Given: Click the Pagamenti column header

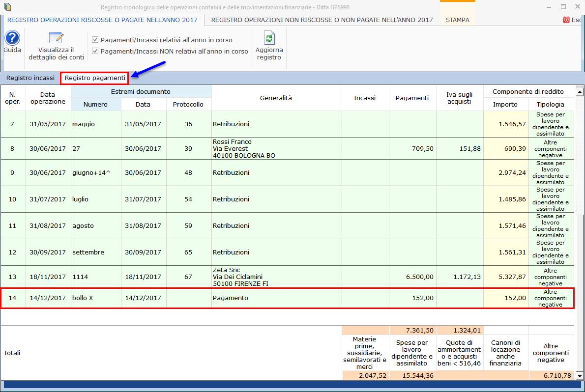Looking at the screenshot, I should [x=412, y=98].
